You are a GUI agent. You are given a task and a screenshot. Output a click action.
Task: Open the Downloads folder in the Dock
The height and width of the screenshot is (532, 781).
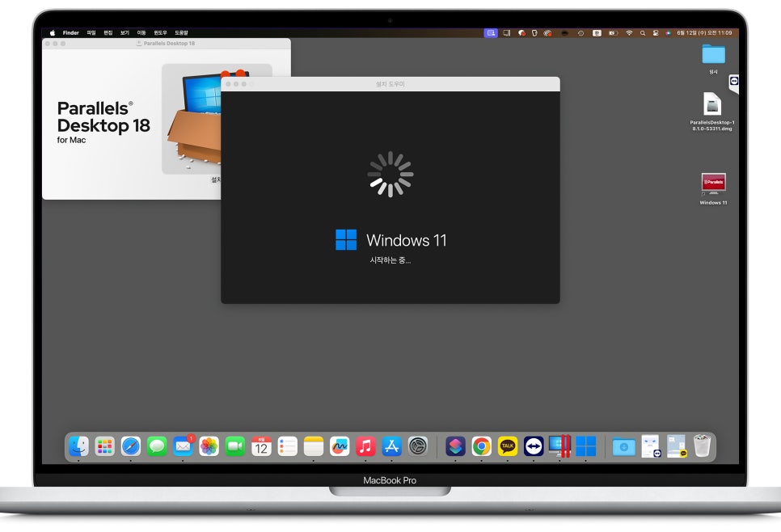[623, 446]
